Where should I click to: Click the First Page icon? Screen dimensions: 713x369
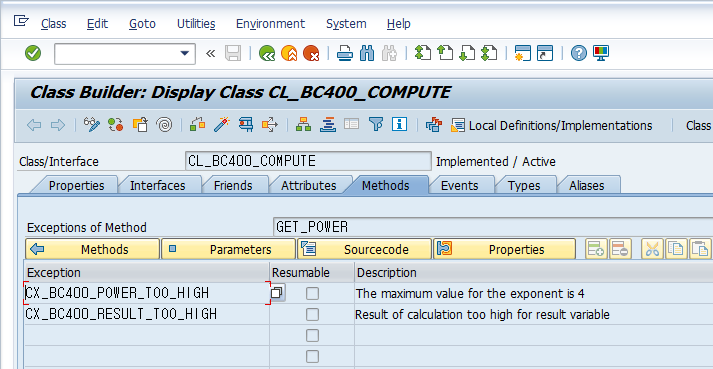coord(422,53)
